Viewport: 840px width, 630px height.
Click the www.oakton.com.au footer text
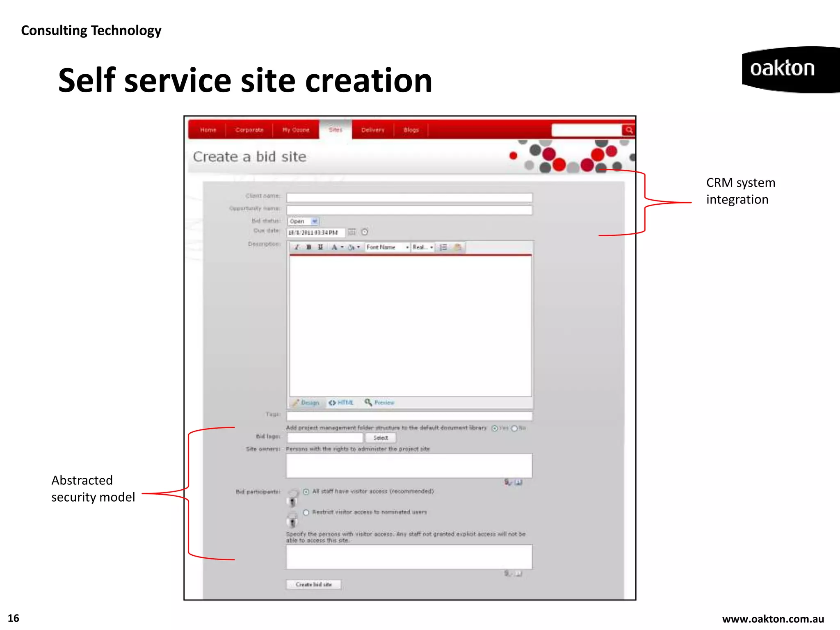(773, 619)
